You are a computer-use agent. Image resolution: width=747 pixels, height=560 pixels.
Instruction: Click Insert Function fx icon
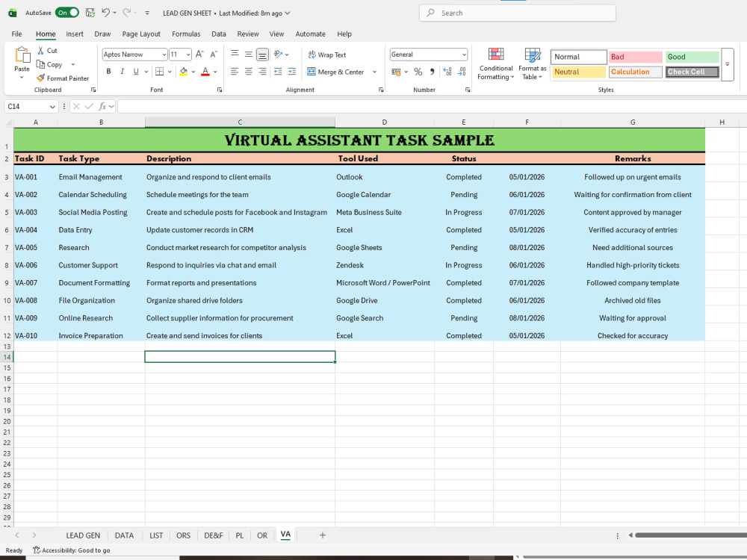[102, 106]
